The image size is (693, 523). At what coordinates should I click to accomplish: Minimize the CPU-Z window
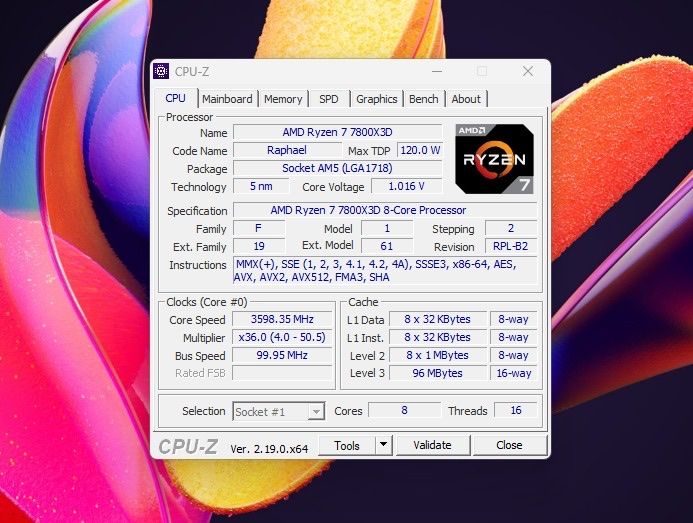point(437,71)
